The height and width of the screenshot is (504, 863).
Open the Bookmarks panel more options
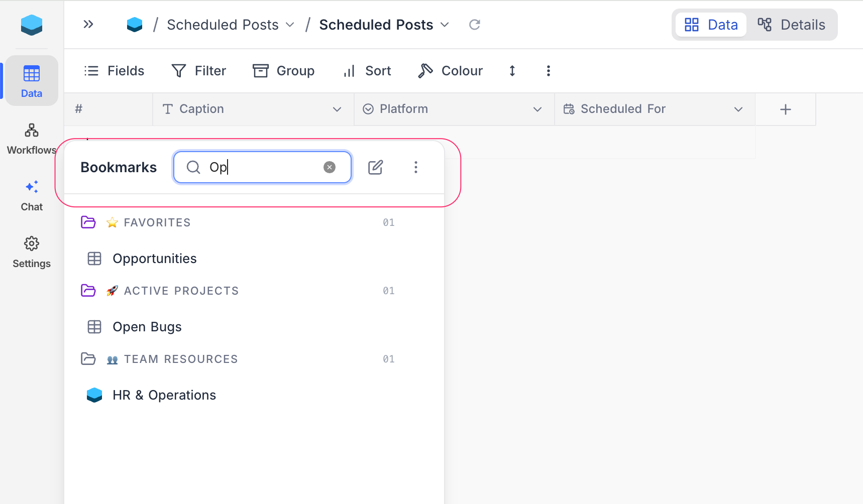tap(416, 167)
